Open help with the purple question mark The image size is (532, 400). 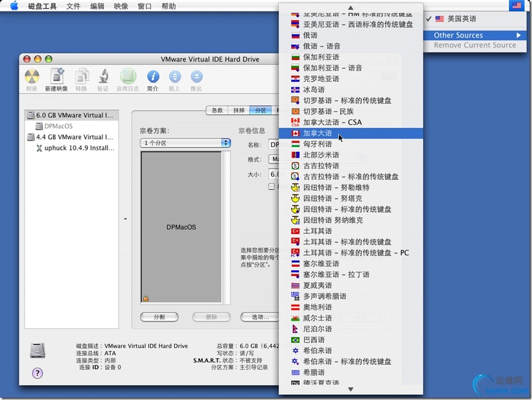click(x=37, y=373)
